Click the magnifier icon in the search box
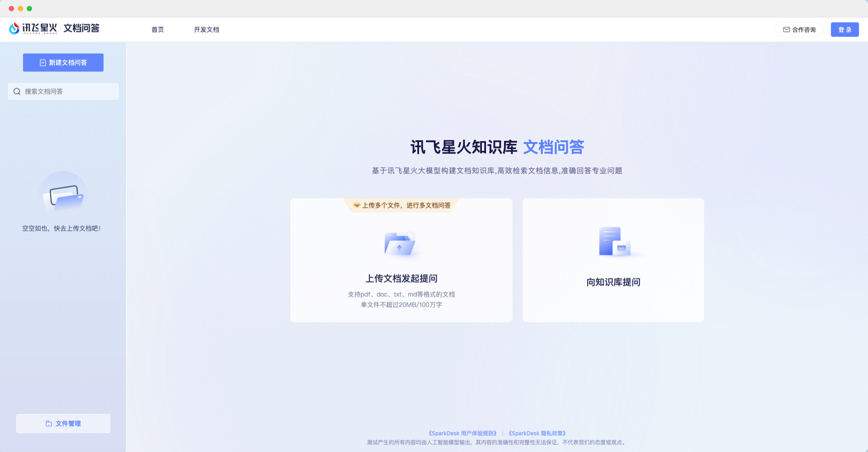The height and width of the screenshot is (452, 868). coord(17,91)
